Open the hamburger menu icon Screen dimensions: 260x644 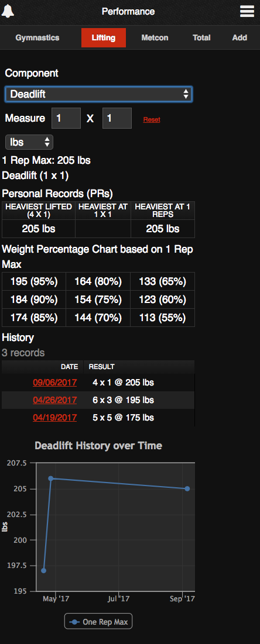click(247, 11)
